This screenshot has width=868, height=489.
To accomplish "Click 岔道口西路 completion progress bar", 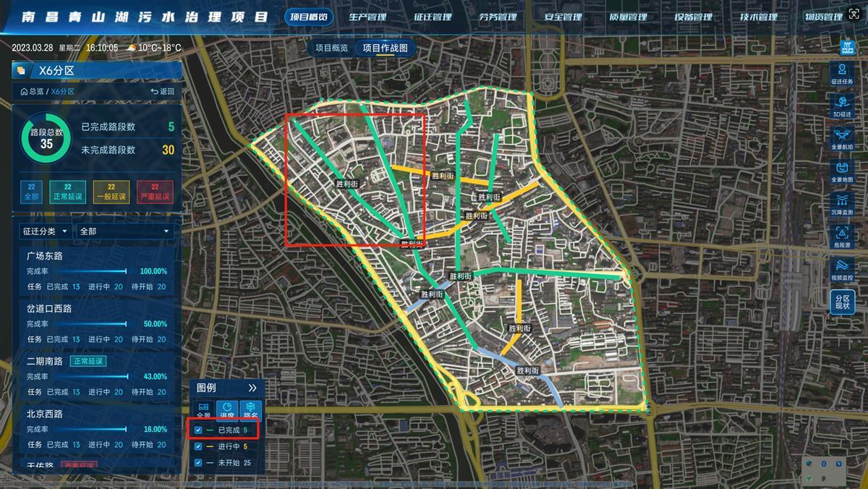I will (x=90, y=324).
